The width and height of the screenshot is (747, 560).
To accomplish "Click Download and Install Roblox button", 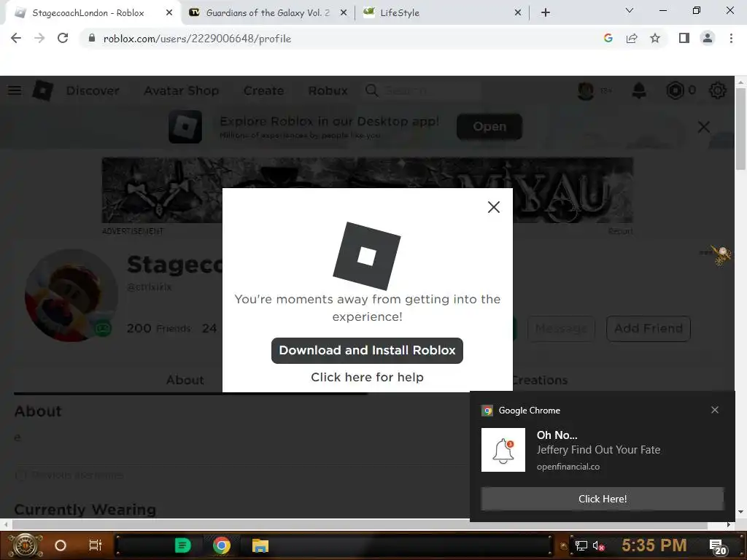I will click(367, 351).
